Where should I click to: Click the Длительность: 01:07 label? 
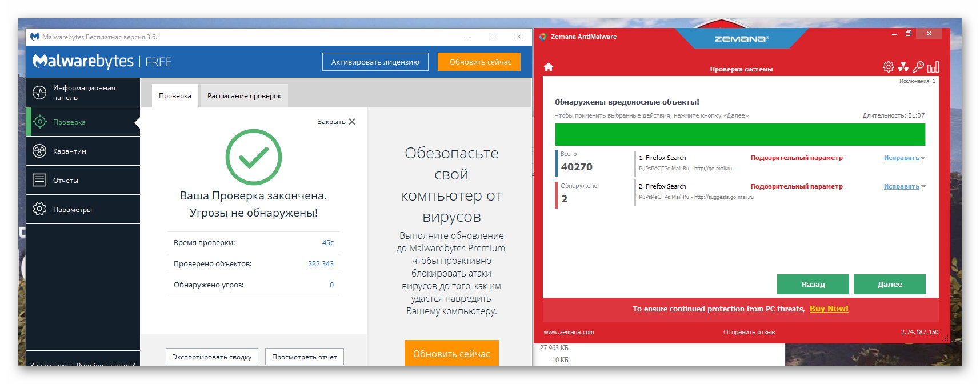893,115
